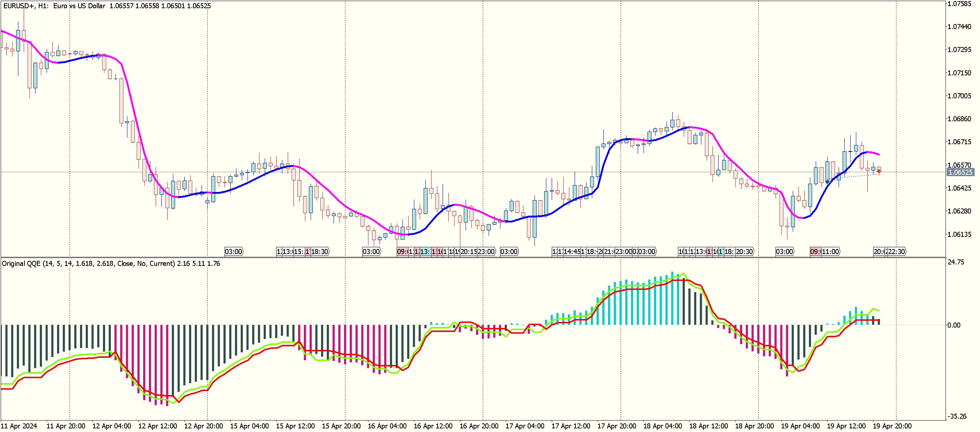Select the cyan 13: news event tag

(x=425, y=252)
